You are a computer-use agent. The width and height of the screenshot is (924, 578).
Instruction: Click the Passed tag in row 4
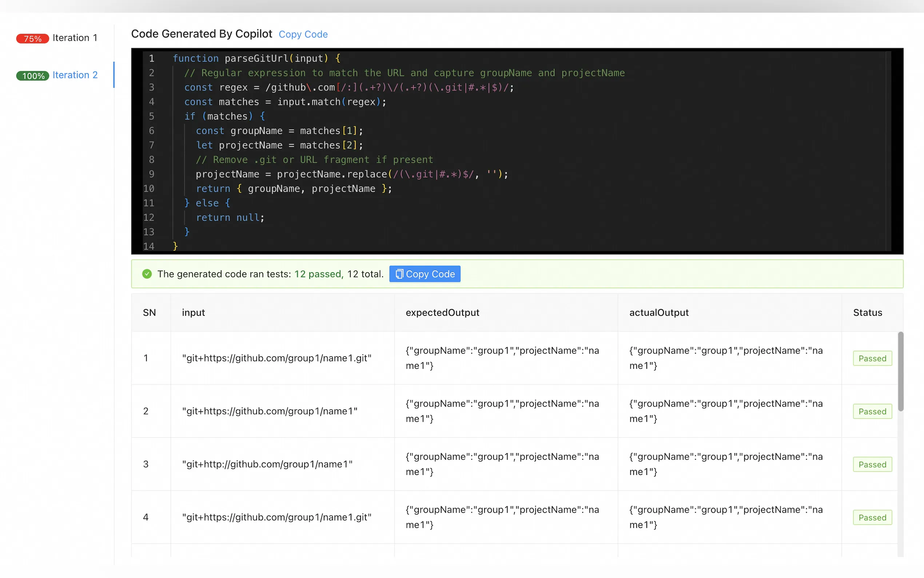[x=872, y=517]
